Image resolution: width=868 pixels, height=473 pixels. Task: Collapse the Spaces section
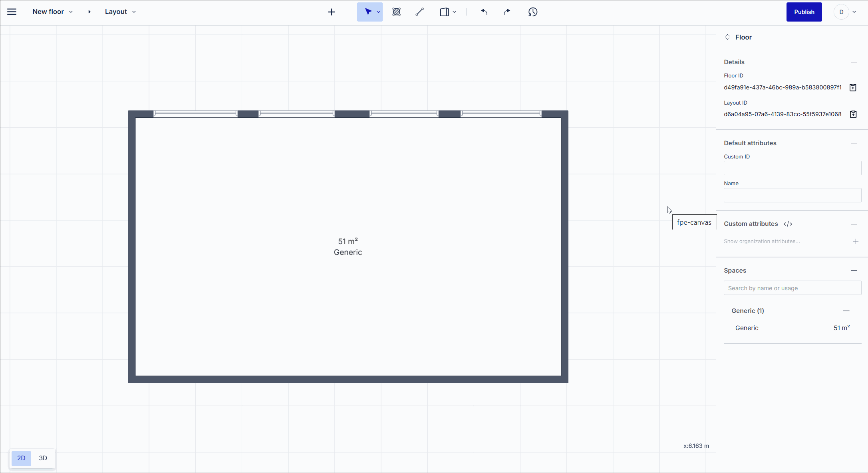pyautogui.click(x=854, y=271)
